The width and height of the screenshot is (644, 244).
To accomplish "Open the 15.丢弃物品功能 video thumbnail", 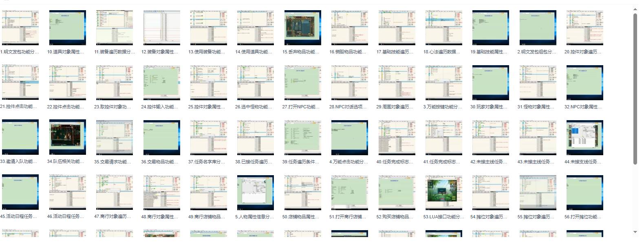I will point(302,28).
